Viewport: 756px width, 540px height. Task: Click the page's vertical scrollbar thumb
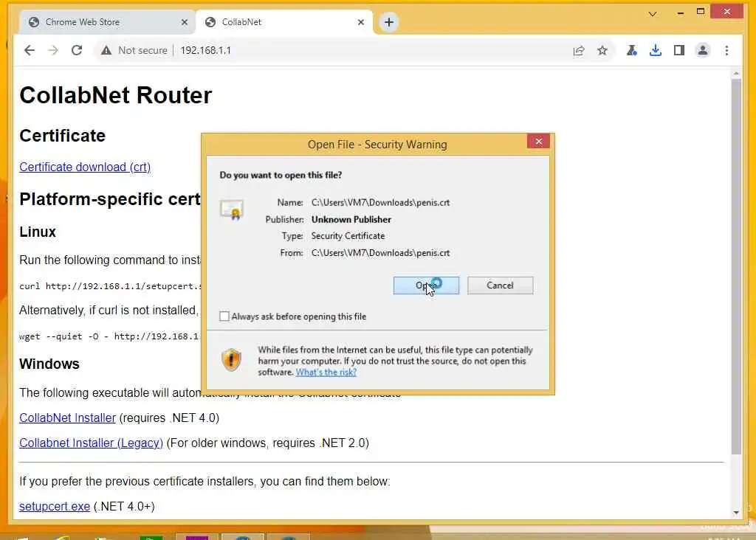736,267
